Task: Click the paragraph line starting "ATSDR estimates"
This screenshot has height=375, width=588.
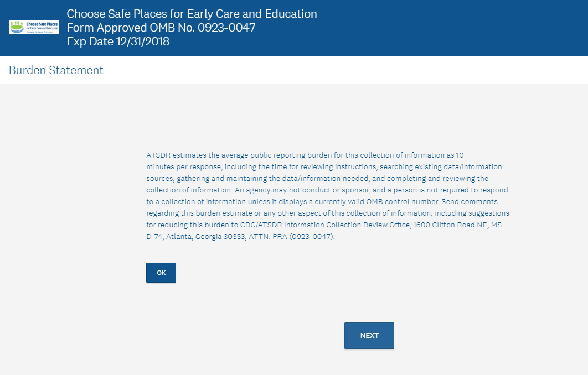Action: pyautogui.click(x=305, y=155)
